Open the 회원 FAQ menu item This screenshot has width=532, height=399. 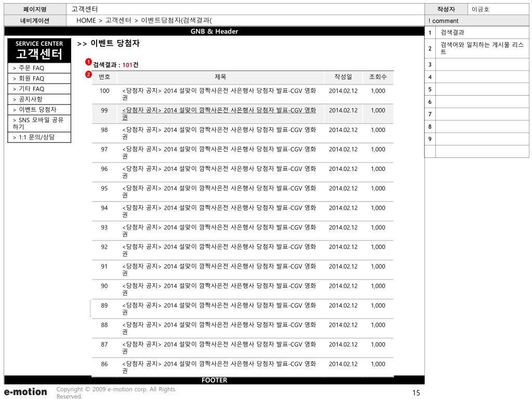tap(39, 78)
